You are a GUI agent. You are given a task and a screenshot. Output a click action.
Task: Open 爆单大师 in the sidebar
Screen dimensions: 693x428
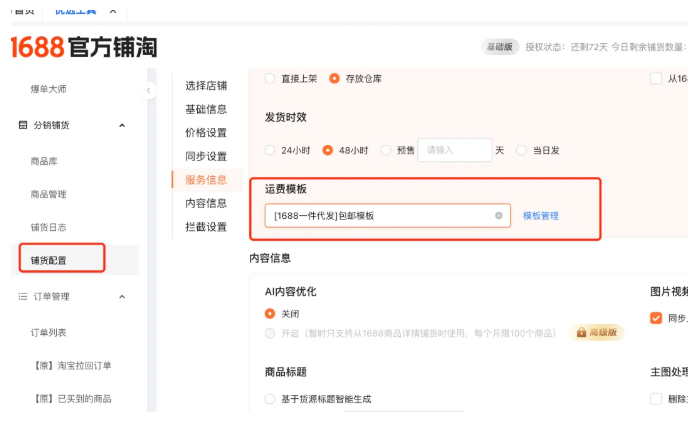click(x=49, y=89)
